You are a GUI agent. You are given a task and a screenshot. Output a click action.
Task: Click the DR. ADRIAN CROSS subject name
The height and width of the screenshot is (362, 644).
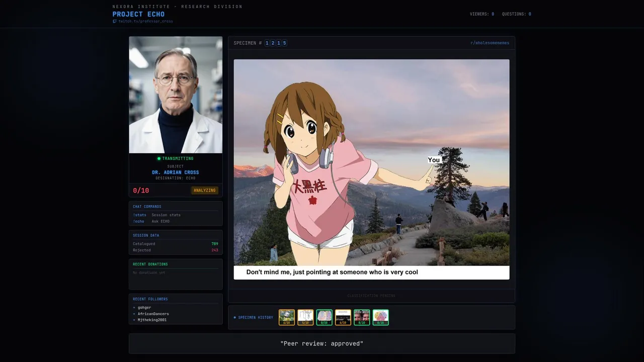point(176,172)
